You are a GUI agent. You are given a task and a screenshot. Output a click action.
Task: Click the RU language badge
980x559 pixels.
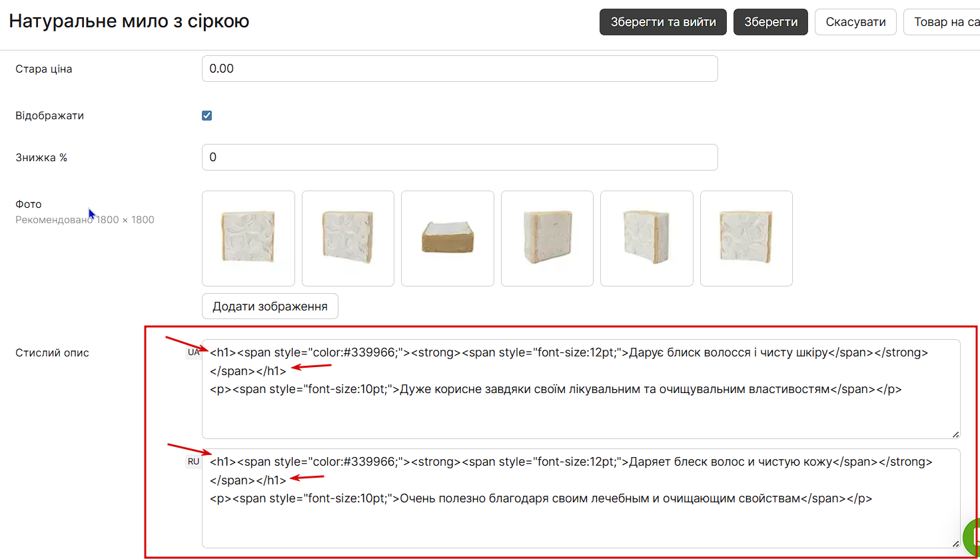(193, 461)
